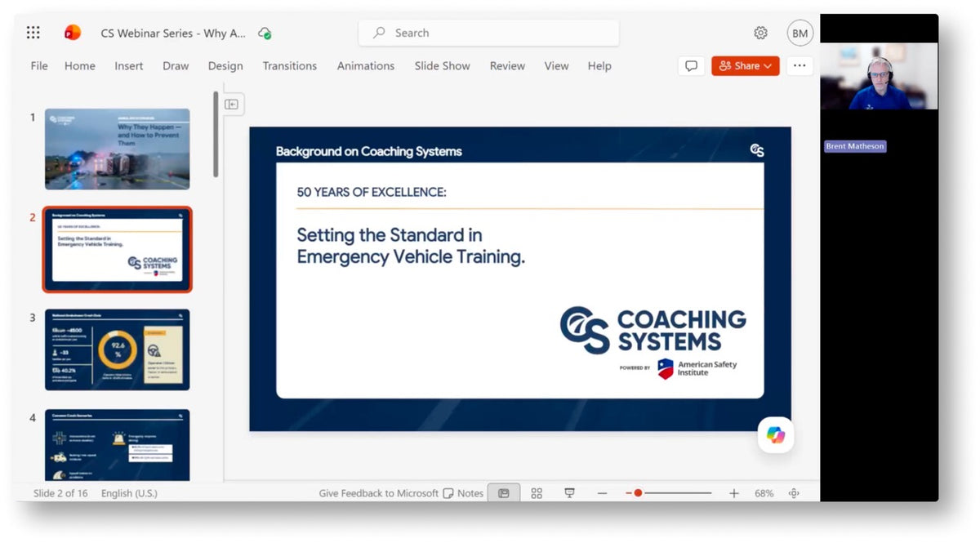Click the English (U.S.) language indicator
980x543 pixels.
(x=129, y=493)
